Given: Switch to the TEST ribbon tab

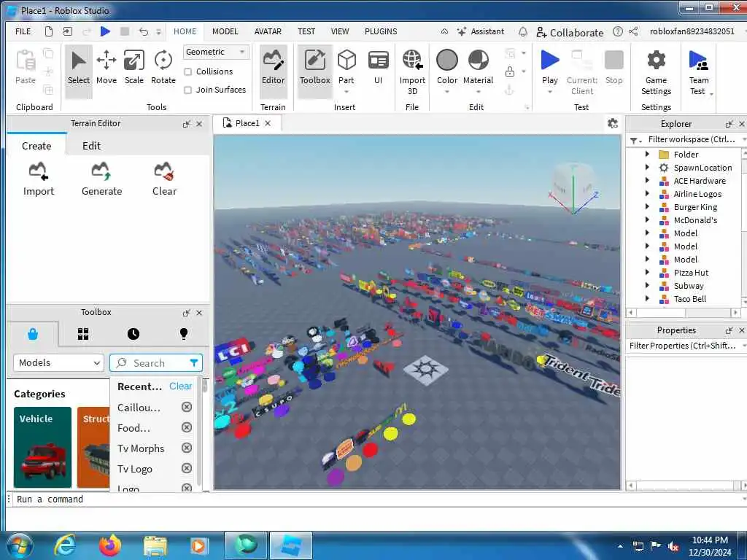Looking at the screenshot, I should (306, 31).
